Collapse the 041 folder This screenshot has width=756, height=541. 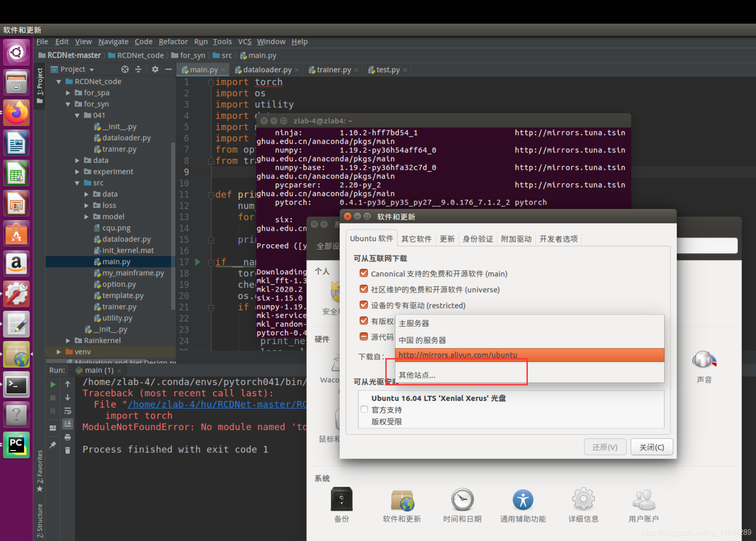[x=77, y=116]
